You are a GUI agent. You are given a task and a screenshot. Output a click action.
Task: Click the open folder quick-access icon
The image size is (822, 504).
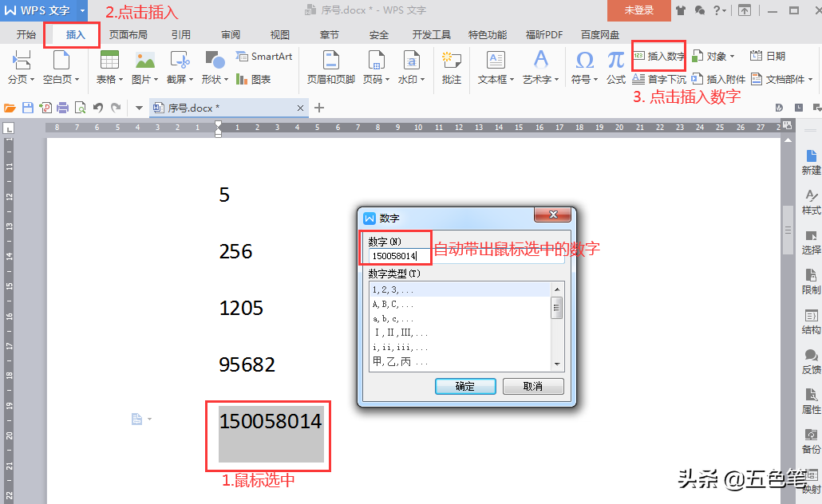click(10, 108)
